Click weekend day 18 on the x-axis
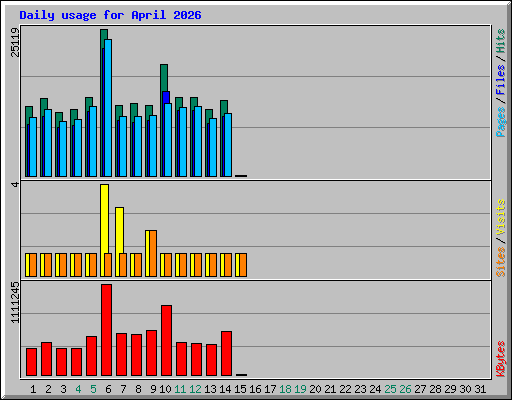The image size is (512, 400). (285, 389)
